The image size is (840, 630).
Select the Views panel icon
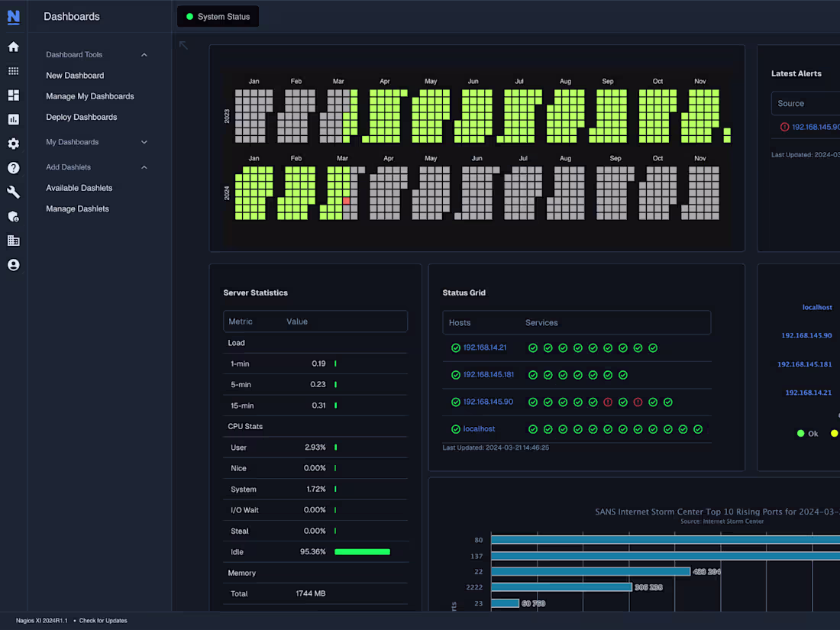click(x=13, y=95)
